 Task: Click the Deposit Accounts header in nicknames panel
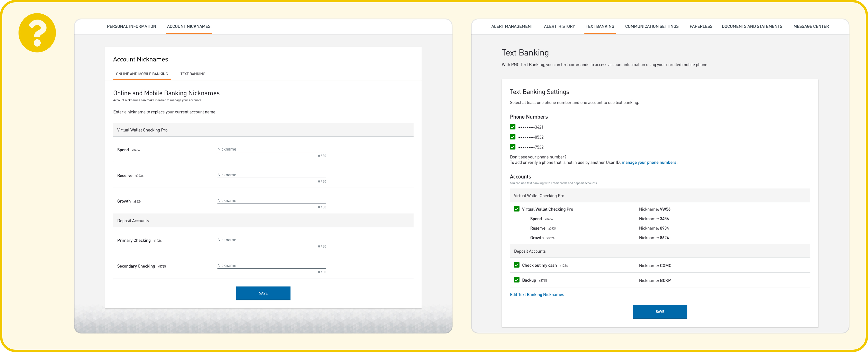(x=263, y=221)
